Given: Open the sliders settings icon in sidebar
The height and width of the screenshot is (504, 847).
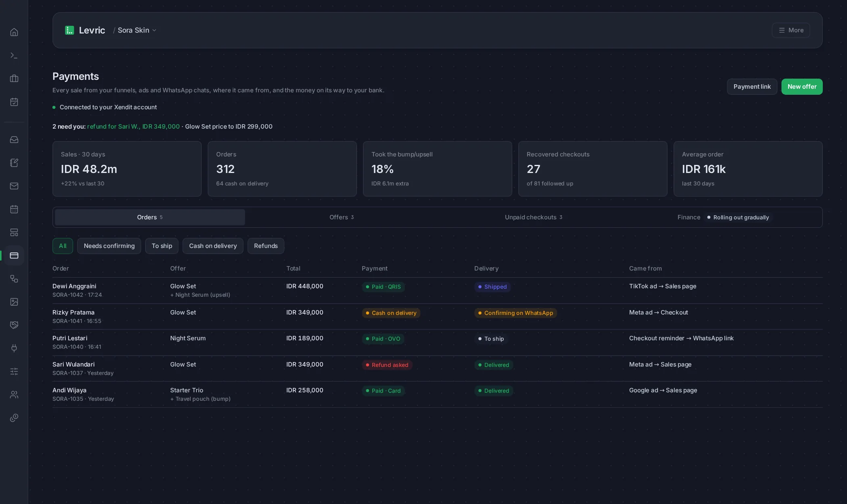Looking at the screenshot, I should [14, 371].
